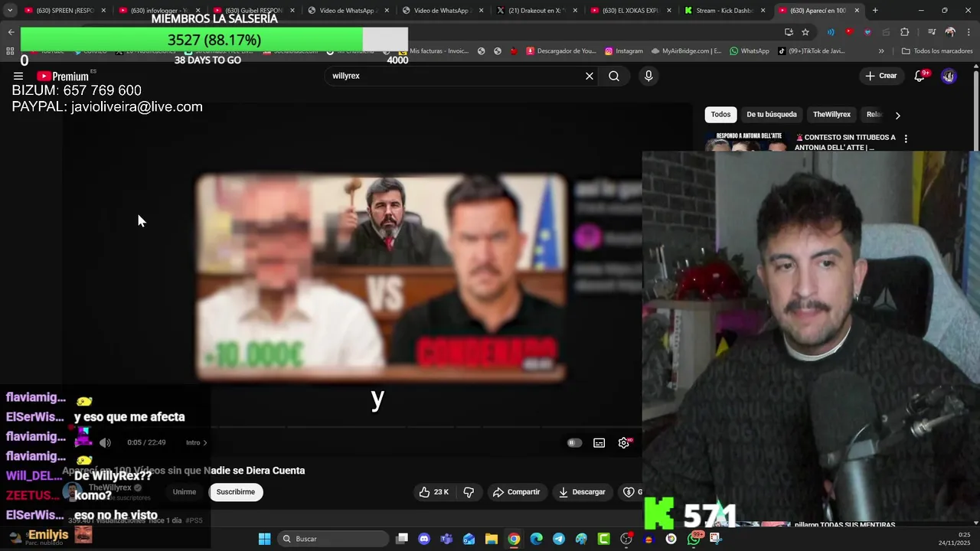Image resolution: width=980 pixels, height=551 pixels.
Task: Open the Chrome three-dot menu
Action: [x=967, y=32]
